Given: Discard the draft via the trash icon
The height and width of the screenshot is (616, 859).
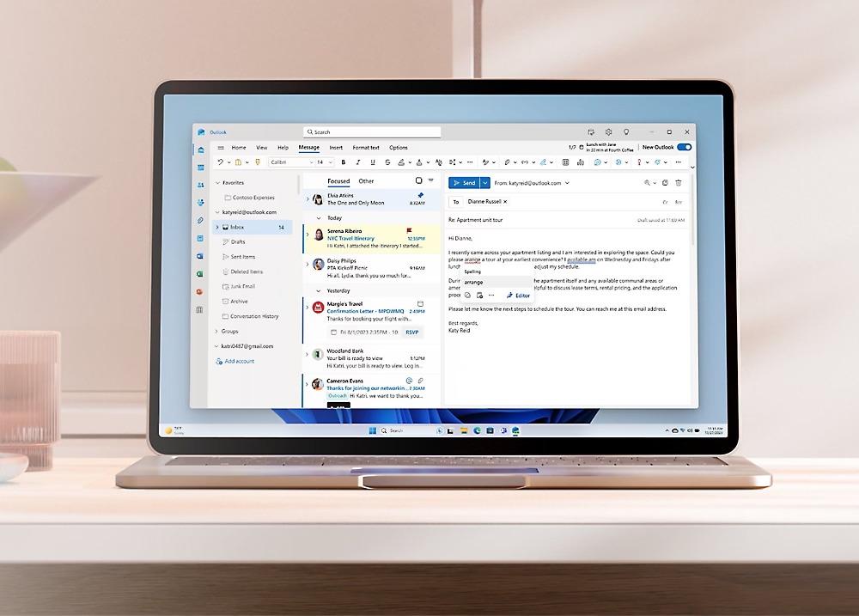Looking at the screenshot, I should tap(678, 183).
